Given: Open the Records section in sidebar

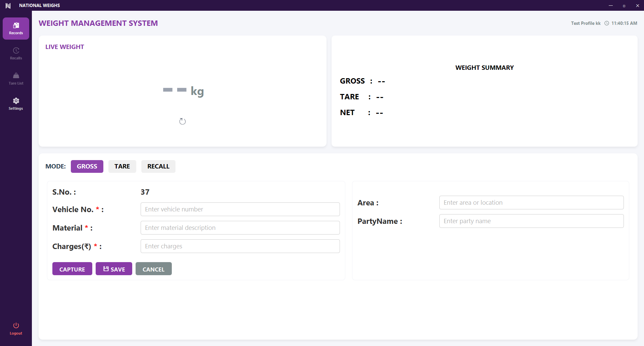Looking at the screenshot, I should click(x=16, y=29).
